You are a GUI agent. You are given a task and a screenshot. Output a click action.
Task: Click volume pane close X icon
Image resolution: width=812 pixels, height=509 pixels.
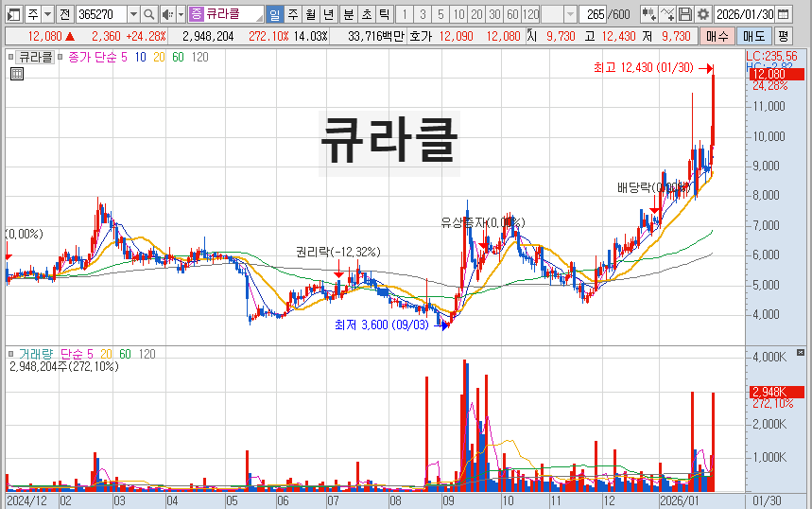tap(801, 353)
